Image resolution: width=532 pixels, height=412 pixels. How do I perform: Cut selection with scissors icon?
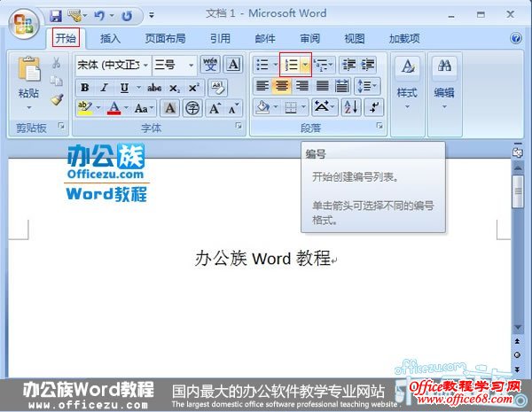pyautogui.click(x=57, y=62)
